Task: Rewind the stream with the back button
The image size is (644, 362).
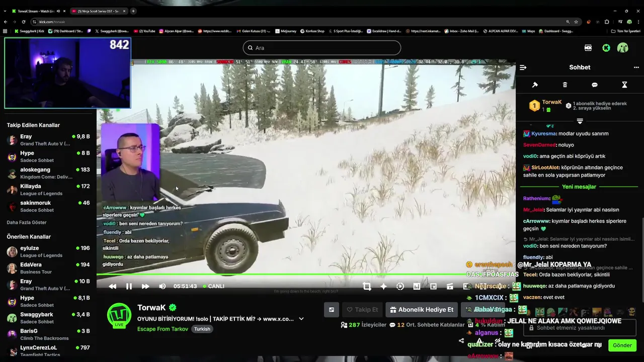Action: 112,286
